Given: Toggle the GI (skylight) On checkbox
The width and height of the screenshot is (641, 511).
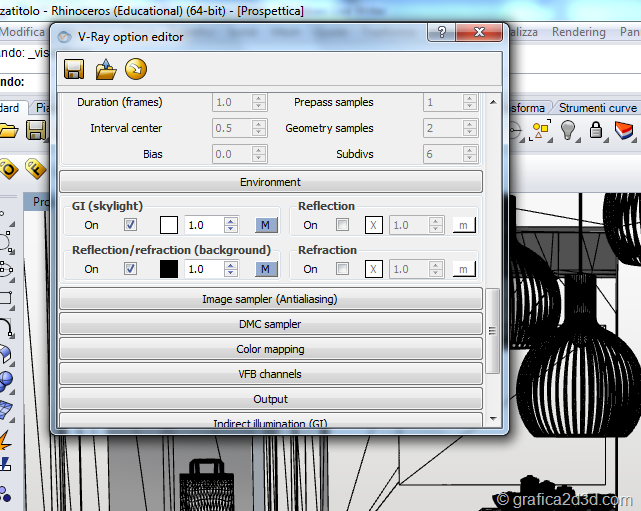Looking at the screenshot, I should [x=130, y=224].
